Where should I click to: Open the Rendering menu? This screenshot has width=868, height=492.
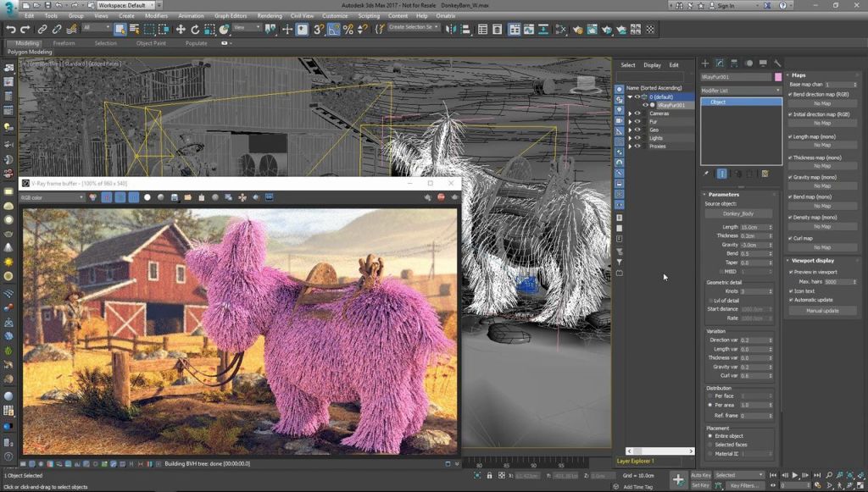tap(270, 16)
